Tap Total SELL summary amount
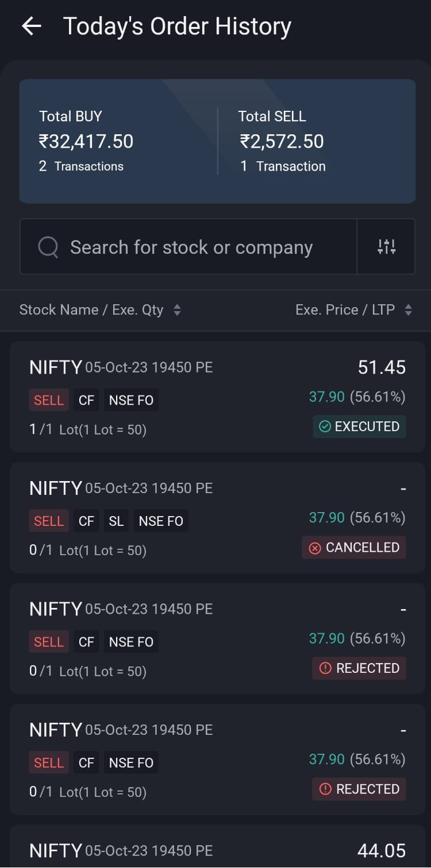This screenshot has height=868, width=431. (x=282, y=141)
